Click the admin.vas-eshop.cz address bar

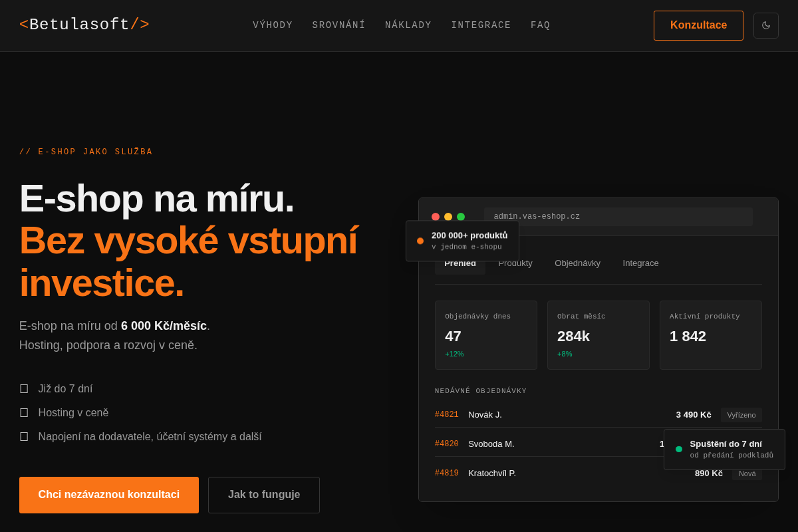[618, 217]
